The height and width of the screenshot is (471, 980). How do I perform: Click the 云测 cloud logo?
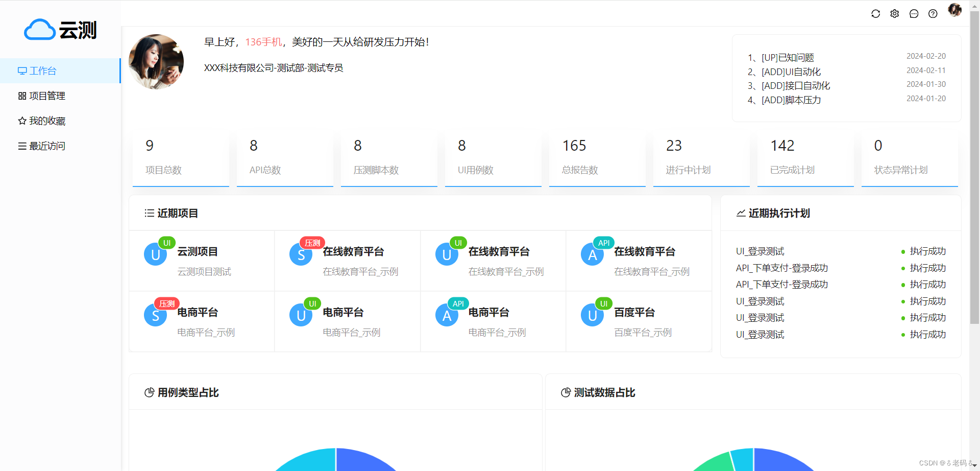[60, 30]
